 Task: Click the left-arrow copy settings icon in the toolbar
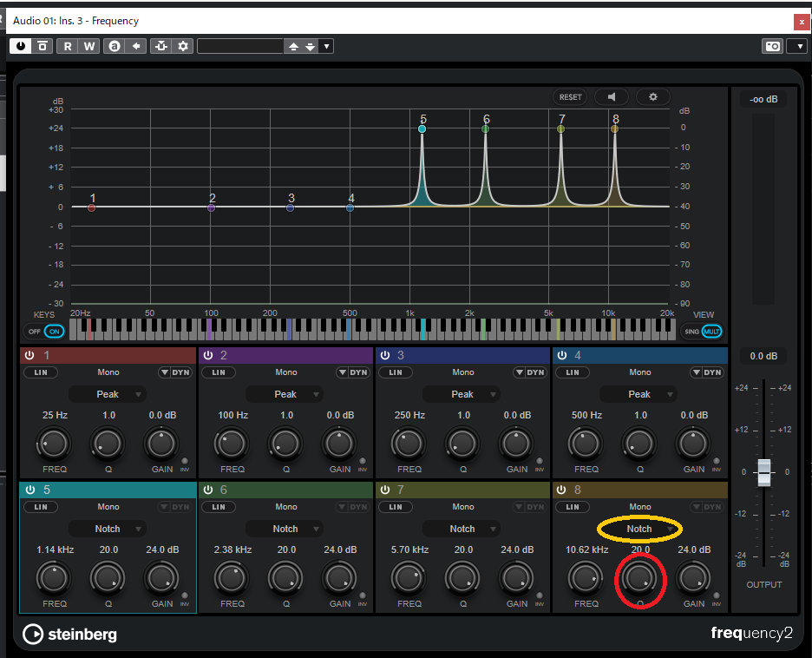tap(136, 46)
